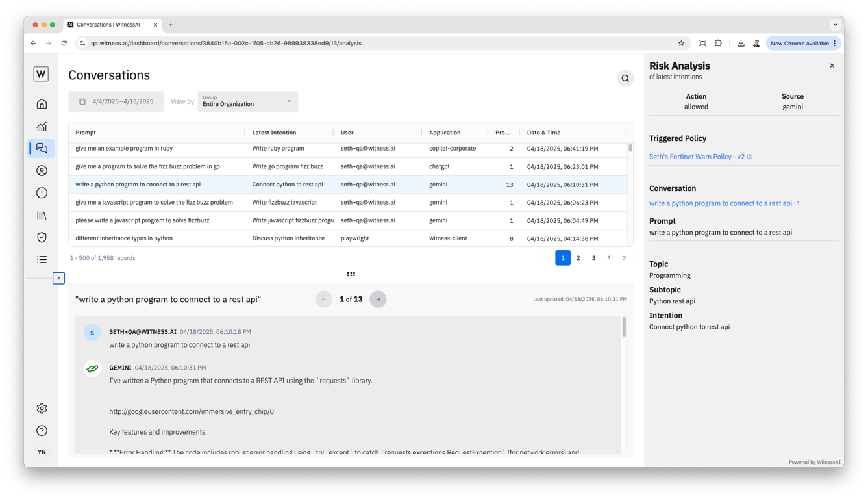Reload the page in Chrome
This screenshot has width=868, height=499.
[x=64, y=44]
